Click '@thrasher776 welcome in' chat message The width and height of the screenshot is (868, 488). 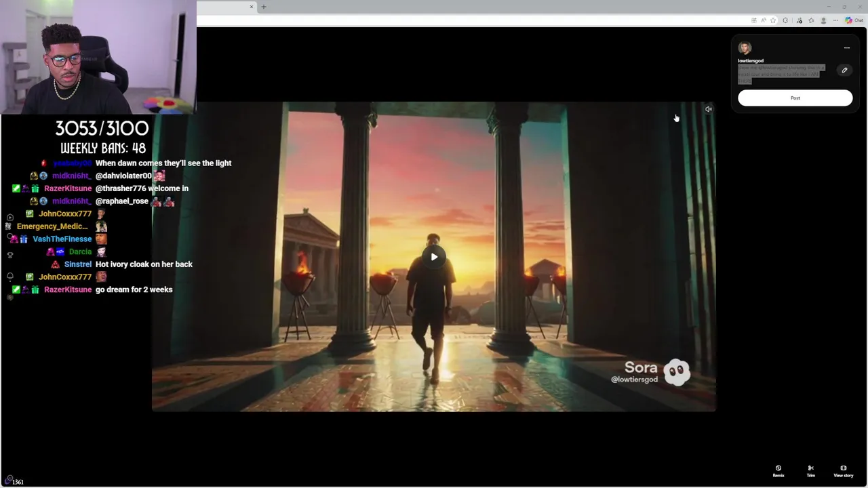click(142, 188)
